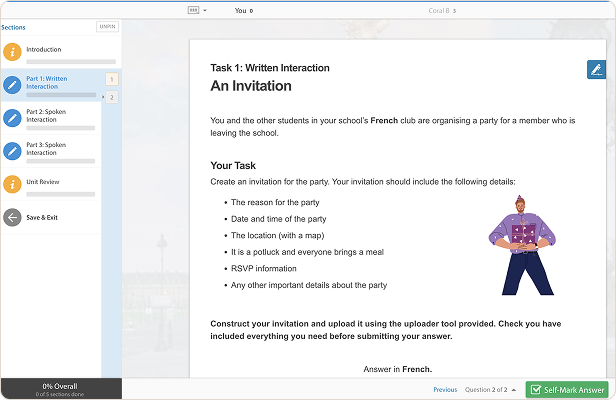Open the blue annotation pen tool

pyautogui.click(x=596, y=69)
